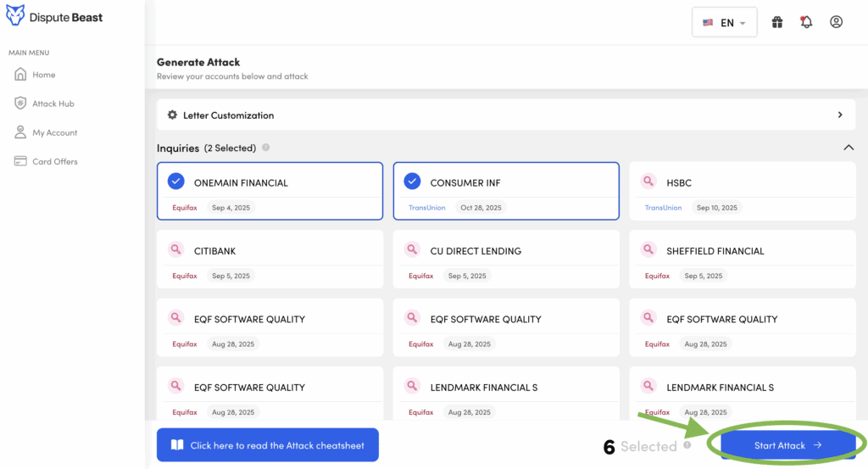Viewport: 868px width, 469px height.
Task: Click the HSBC inquiry magnifier icon
Action: click(648, 181)
